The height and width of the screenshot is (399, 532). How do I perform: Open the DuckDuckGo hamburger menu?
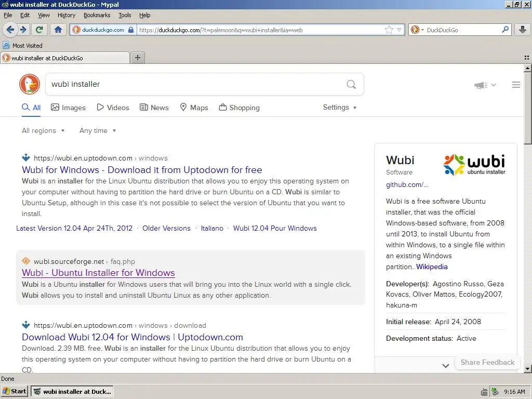coord(516,85)
